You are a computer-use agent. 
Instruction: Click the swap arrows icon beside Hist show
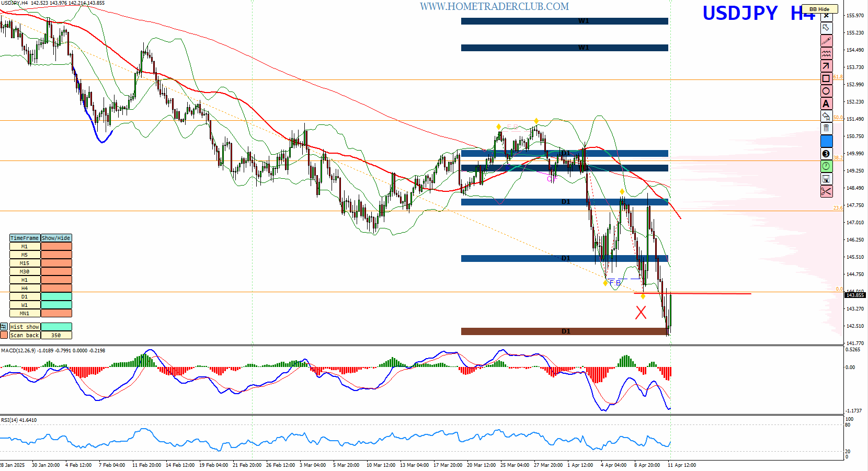[x=4, y=327]
